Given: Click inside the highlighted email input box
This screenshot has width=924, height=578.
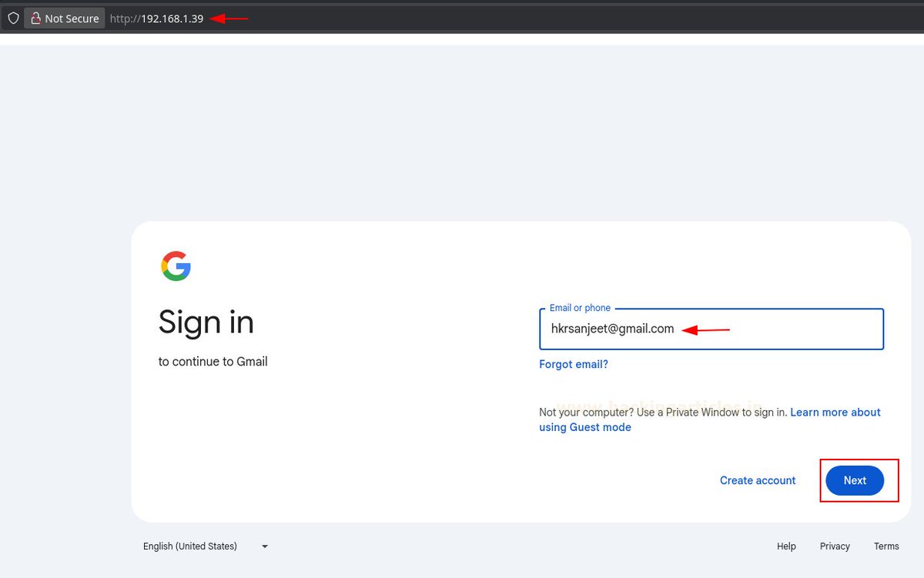Looking at the screenshot, I should 710,329.
